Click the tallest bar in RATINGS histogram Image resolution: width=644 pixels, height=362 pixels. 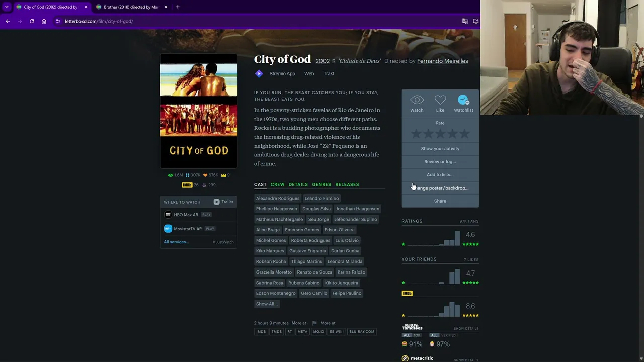(x=457, y=238)
